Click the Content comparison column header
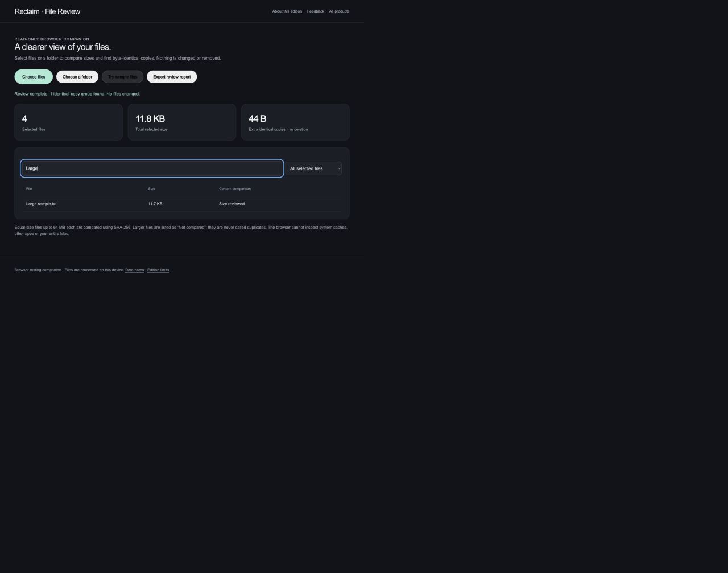This screenshot has height=573, width=728. [x=235, y=189]
